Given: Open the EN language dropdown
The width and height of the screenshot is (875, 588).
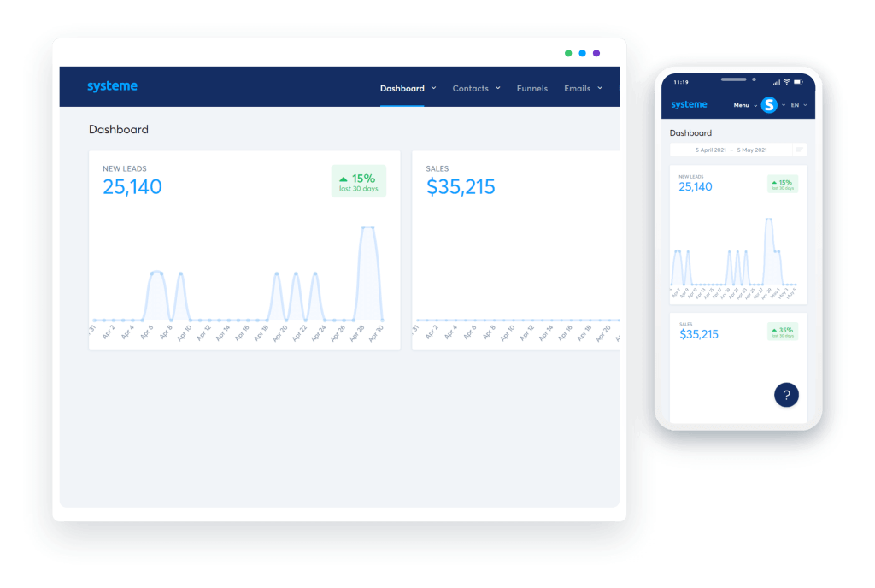Looking at the screenshot, I should point(798,105).
